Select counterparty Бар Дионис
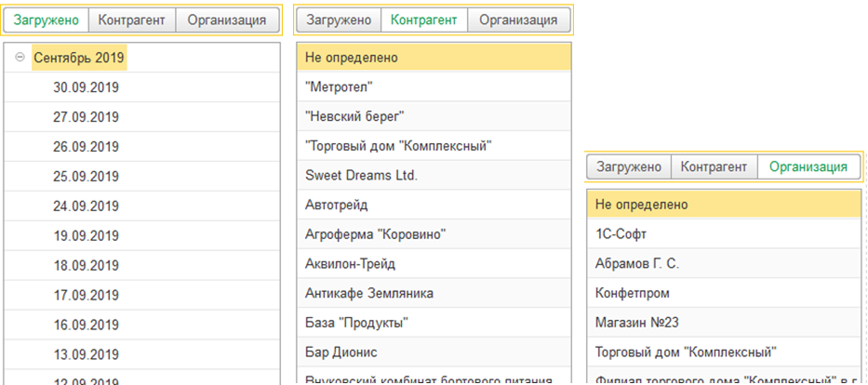This screenshot has width=868, height=385. [434, 352]
